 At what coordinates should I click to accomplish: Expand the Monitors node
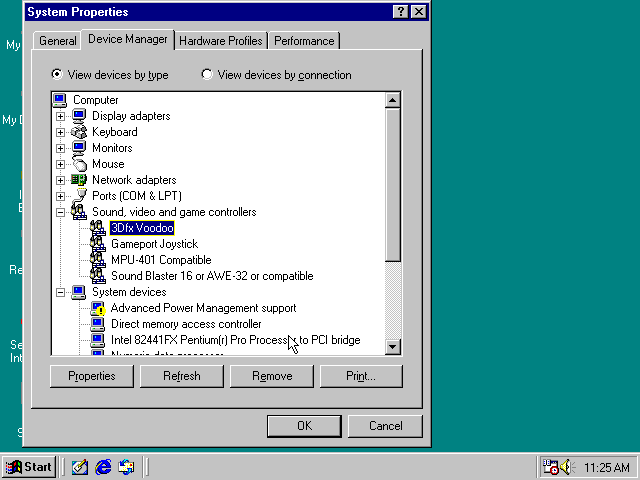tap(60, 148)
